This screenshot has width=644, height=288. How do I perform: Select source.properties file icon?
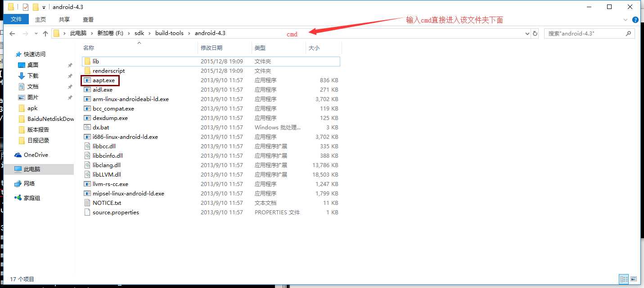pyautogui.click(x=87, y=212)
